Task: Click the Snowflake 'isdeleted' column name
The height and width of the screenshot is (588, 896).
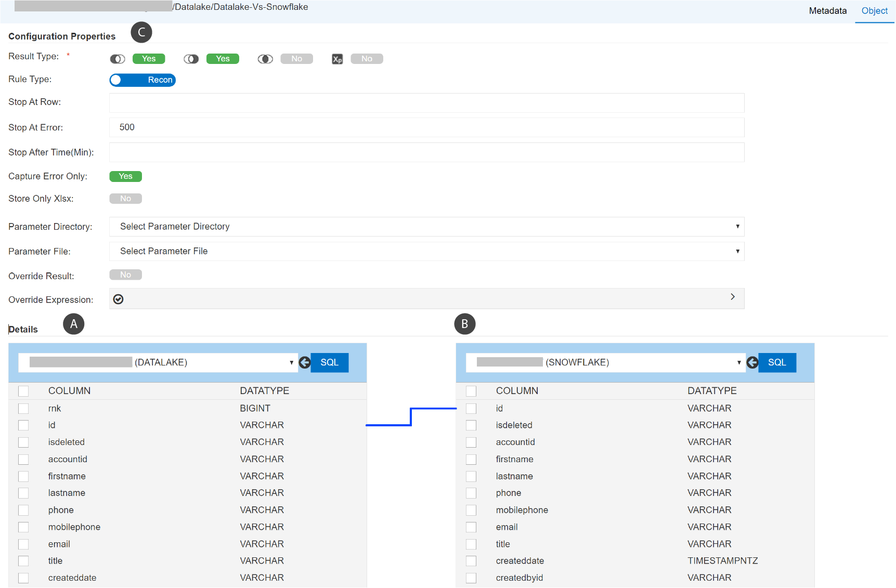Action: pyautogui.click(x=514, y=425)
